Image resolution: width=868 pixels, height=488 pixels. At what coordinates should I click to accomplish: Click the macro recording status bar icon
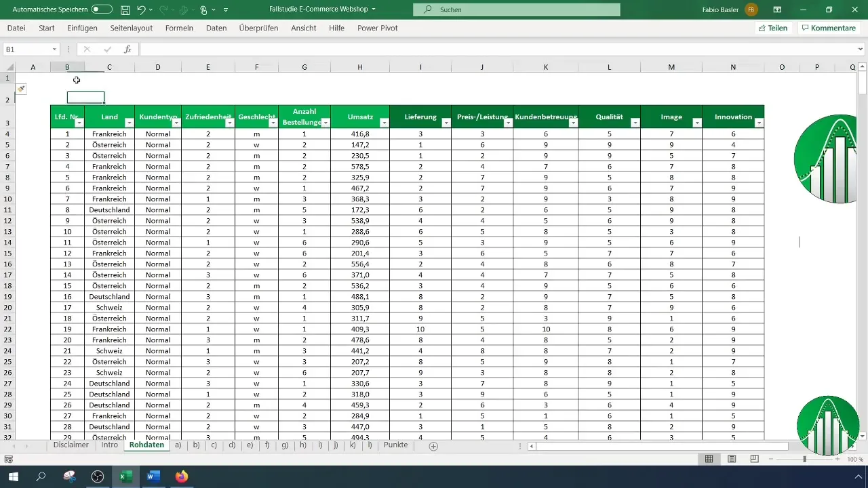[x=8, y=459]
